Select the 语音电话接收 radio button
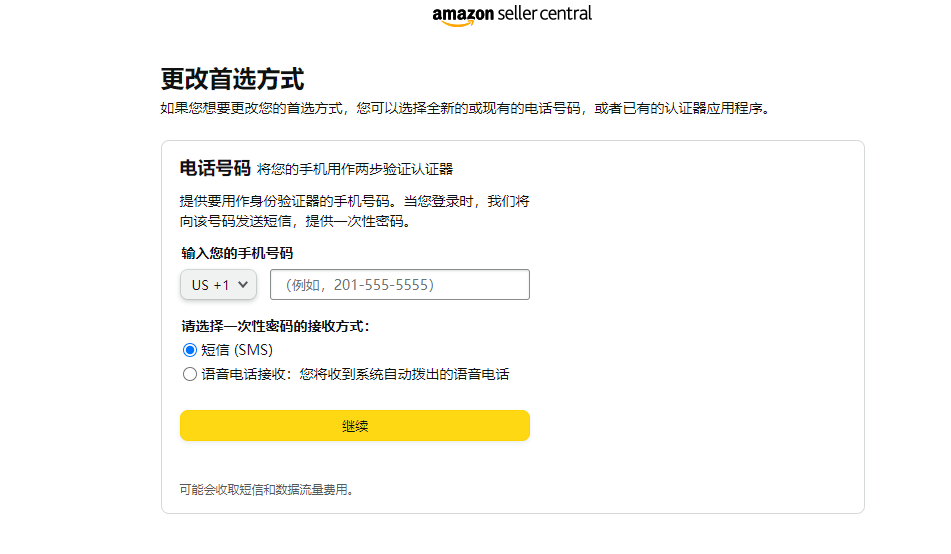951x554 pixels. click(x=190, y=375)
